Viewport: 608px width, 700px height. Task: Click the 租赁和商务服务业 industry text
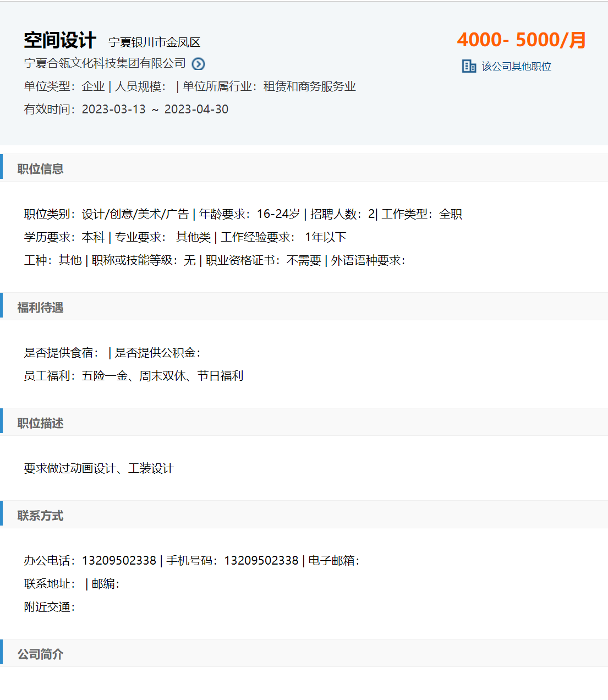(309, 86)
